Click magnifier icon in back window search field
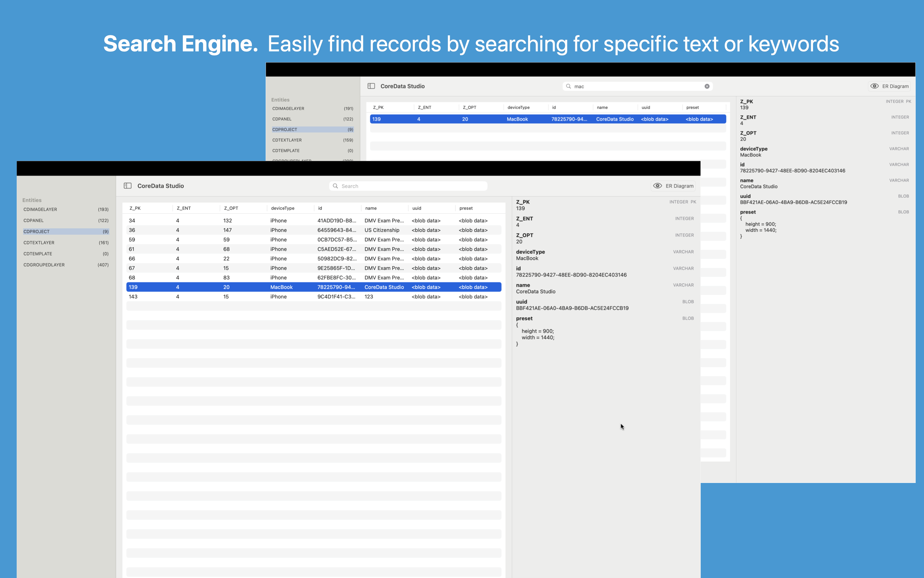 569,86
